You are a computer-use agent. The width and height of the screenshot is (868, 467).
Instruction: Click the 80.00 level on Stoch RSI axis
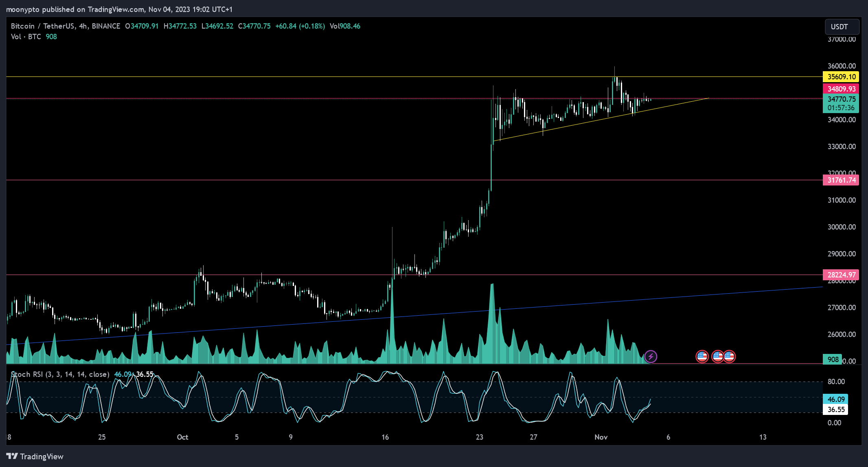click(x=836, y=382)
